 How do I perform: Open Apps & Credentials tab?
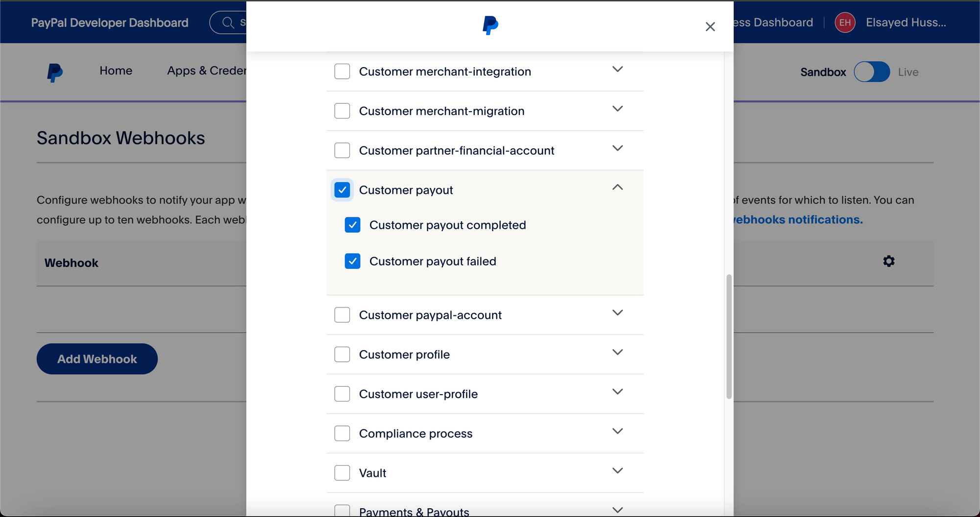[x=206, y=71]
